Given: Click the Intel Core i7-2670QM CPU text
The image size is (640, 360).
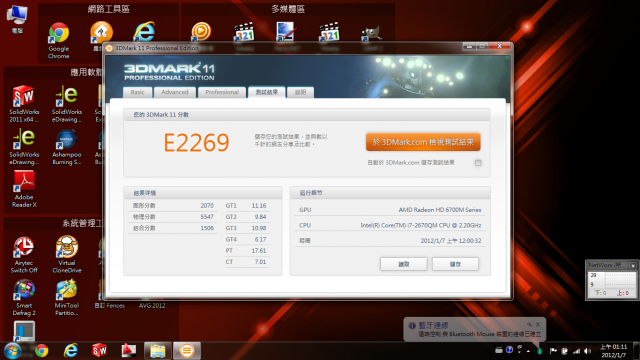Looking at the screenshot, I should coord(420,225).
